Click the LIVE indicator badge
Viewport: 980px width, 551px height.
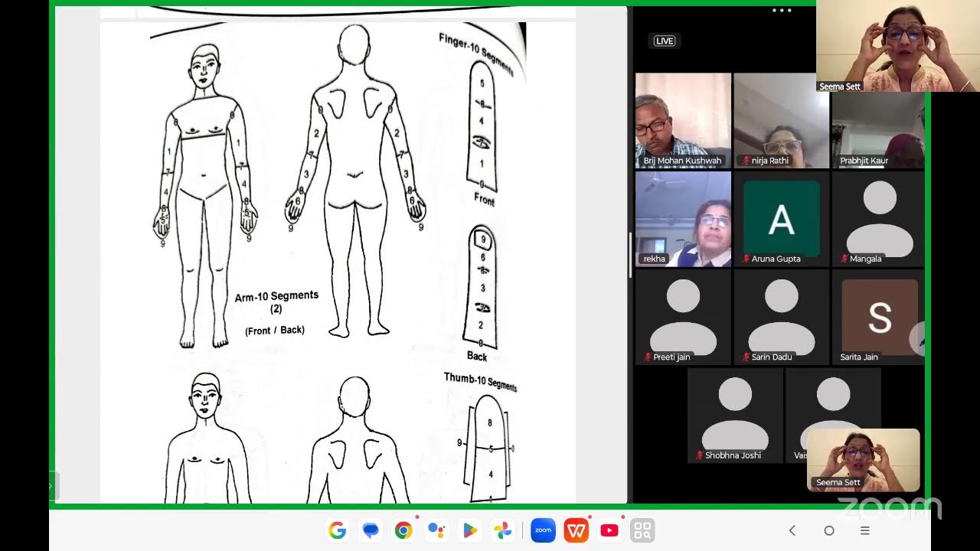665,41
